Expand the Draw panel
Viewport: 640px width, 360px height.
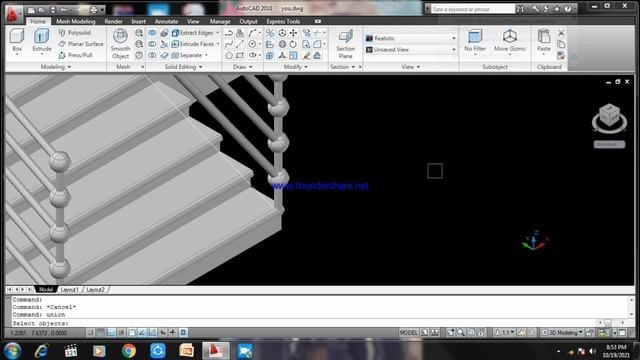click(x=242, y=67)
